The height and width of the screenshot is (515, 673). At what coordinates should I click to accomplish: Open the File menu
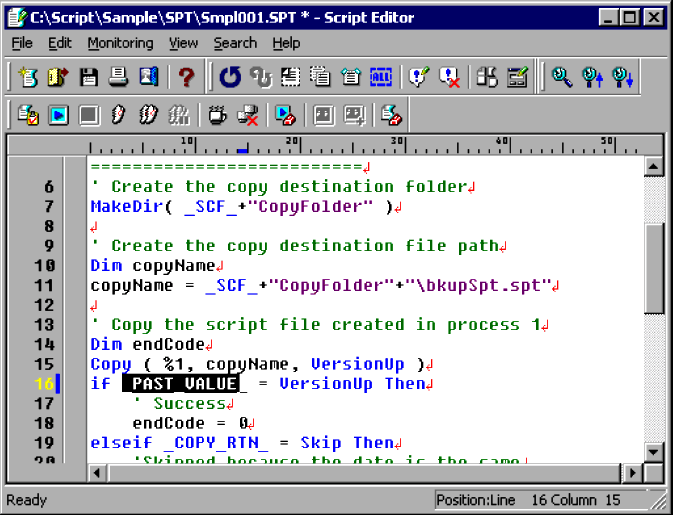click(x=22, y=43)
